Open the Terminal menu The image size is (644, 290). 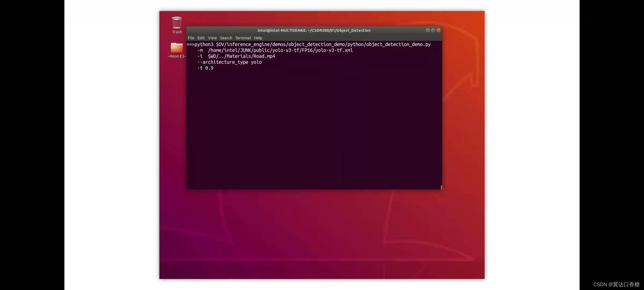pos(243,38)
